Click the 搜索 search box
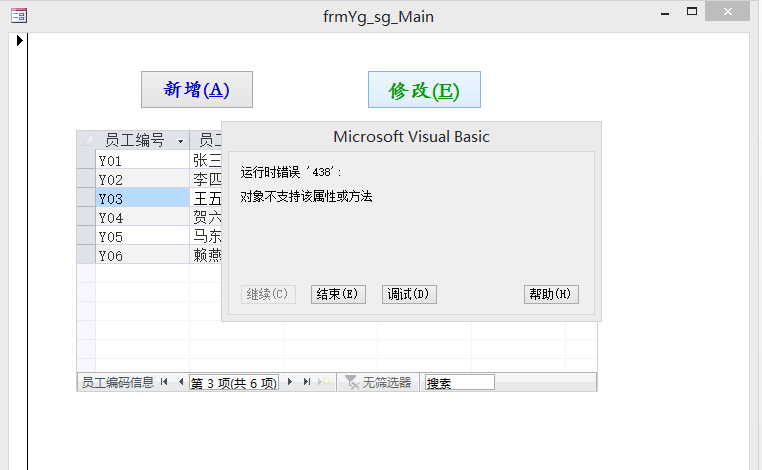 pyautogui.click(x=459, y=382)
